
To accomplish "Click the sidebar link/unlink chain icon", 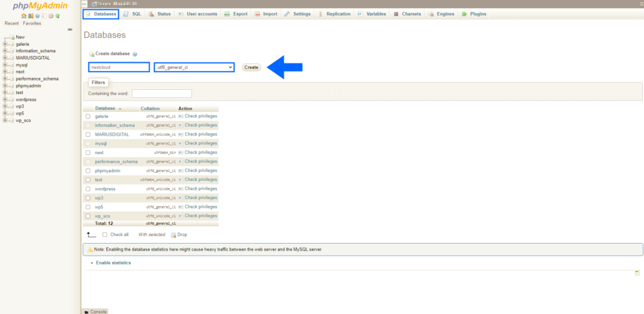I will (x=70, y=30).
